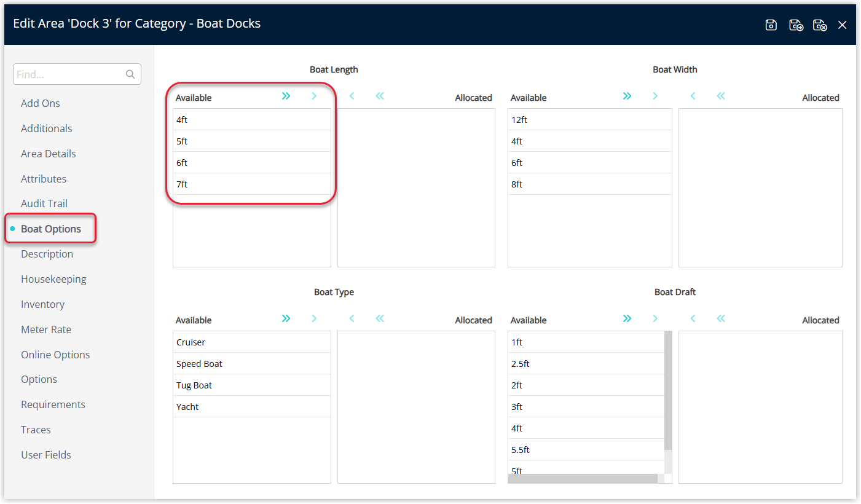The width and height of the screenshot is (861, 504).
Task: Close the Edit Area dialog
Action: point(843,25)
